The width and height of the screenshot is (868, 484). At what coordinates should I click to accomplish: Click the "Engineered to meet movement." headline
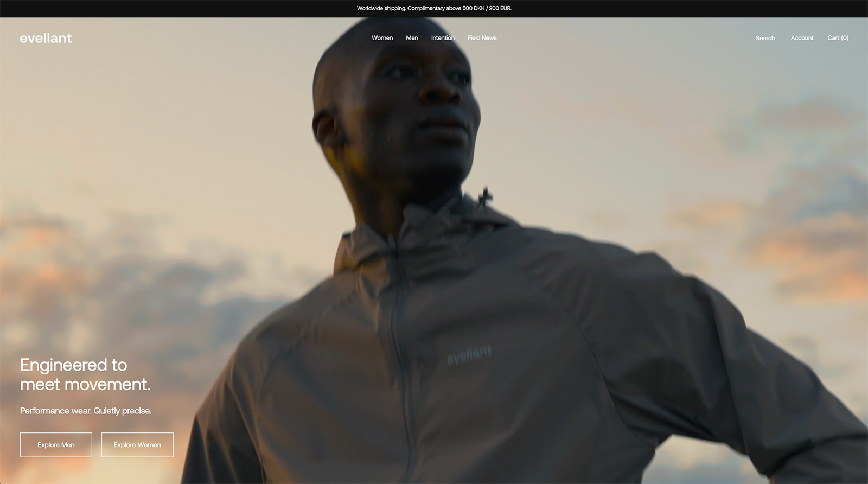click(x=85, y=374)
